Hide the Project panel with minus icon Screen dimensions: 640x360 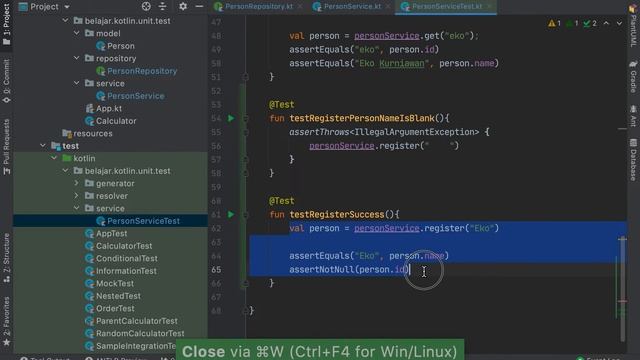pos(199,6)
